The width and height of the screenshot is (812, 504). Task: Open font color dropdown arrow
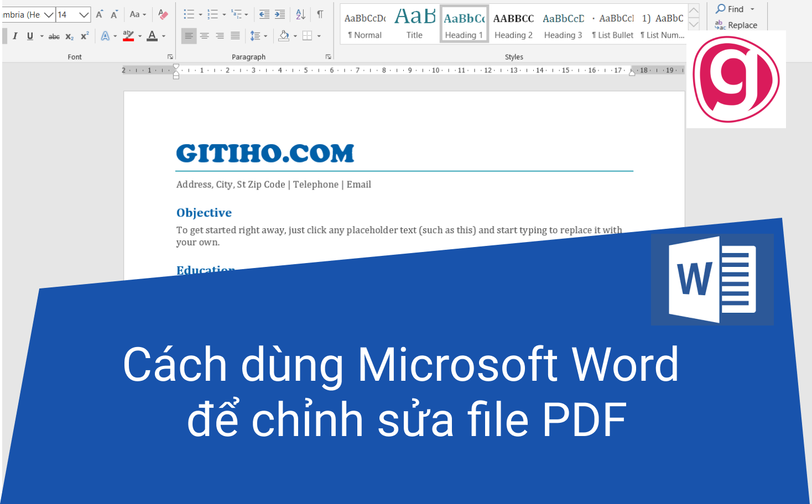[164, 36]
